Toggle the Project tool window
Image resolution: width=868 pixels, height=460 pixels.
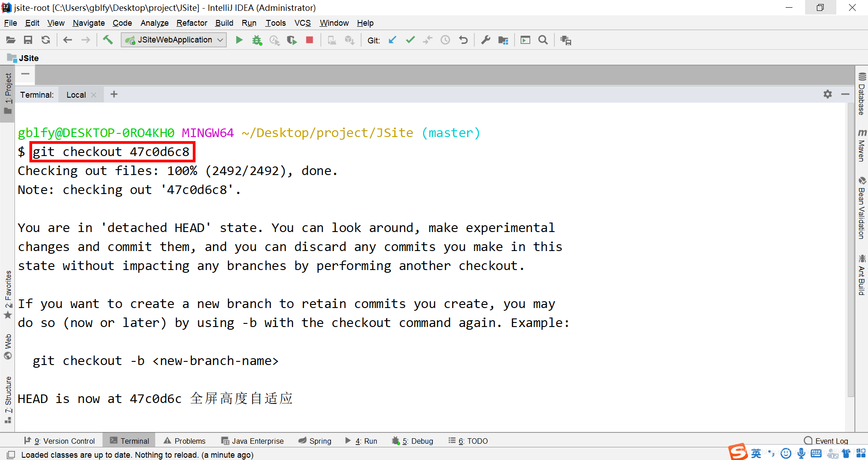8,94
